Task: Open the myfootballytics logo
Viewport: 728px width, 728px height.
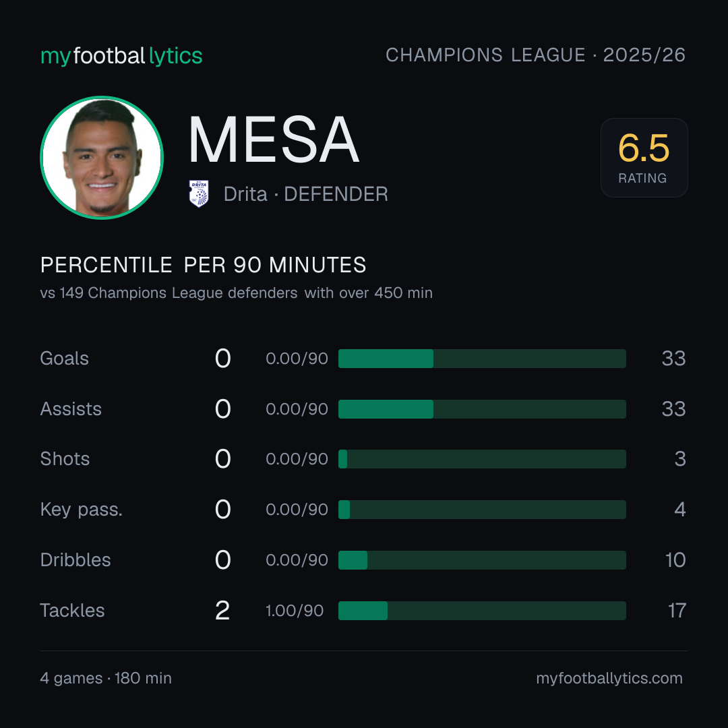Action: point(121,56)
